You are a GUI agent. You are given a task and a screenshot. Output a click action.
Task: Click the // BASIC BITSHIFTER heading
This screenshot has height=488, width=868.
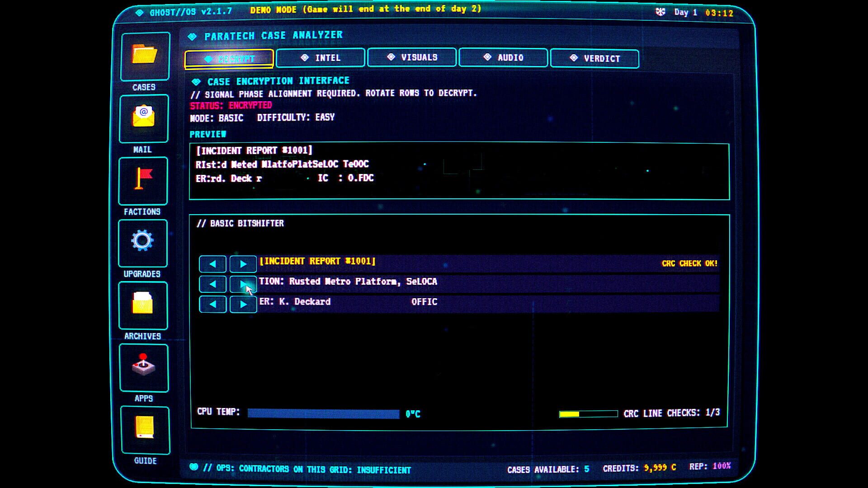coord(240,223)
